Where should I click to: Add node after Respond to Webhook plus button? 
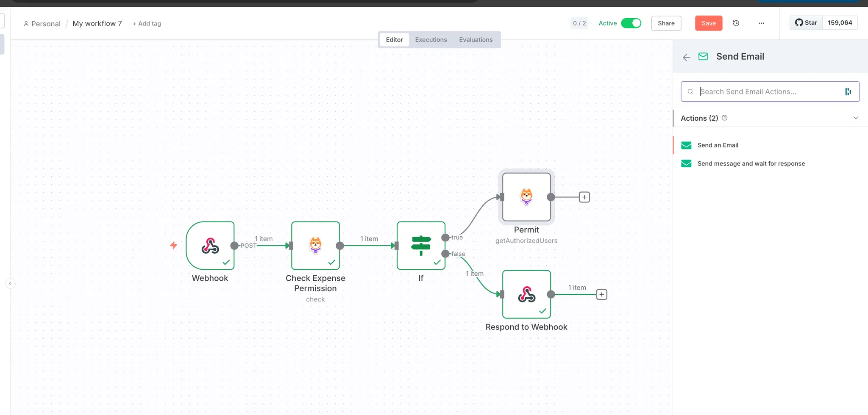601,294
